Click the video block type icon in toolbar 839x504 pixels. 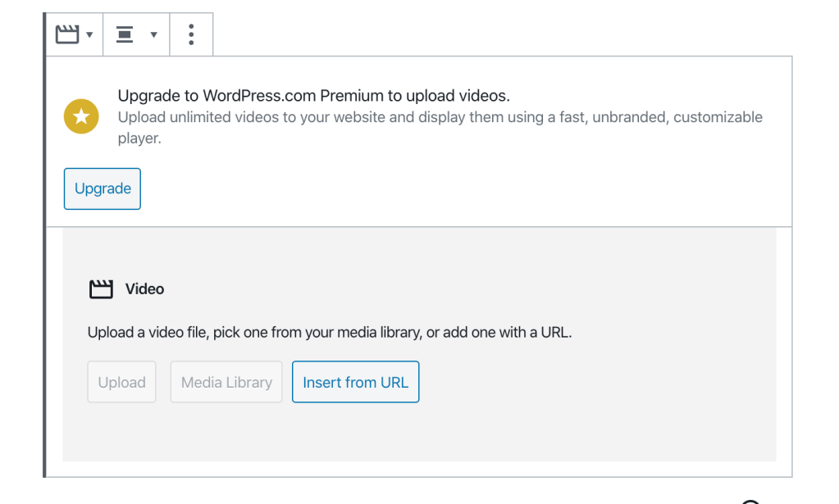66,34
